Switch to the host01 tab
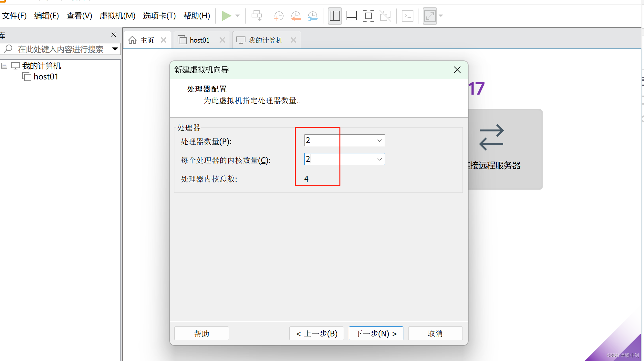644x361 pixels. 199,40
